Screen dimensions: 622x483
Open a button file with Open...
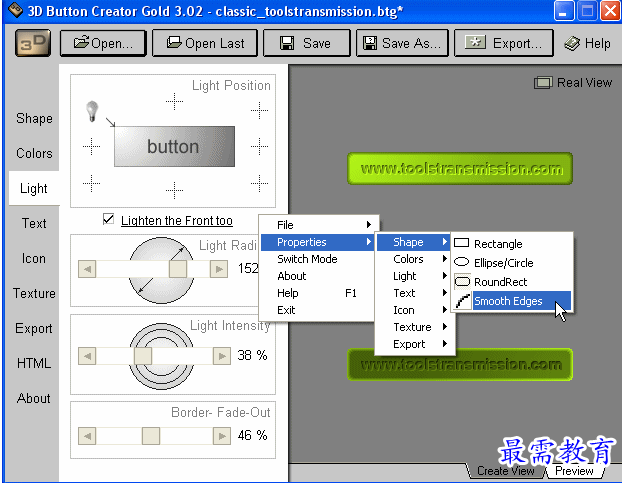(103, 43)
